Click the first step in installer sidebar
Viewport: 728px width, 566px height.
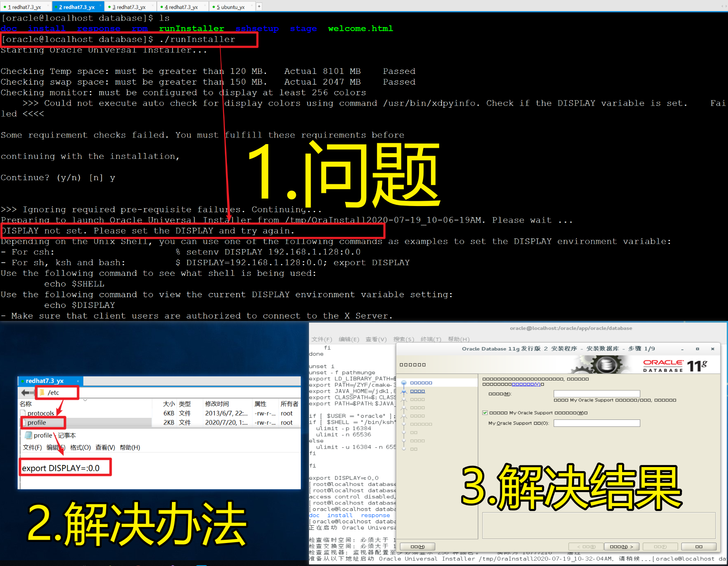point(421,383)
